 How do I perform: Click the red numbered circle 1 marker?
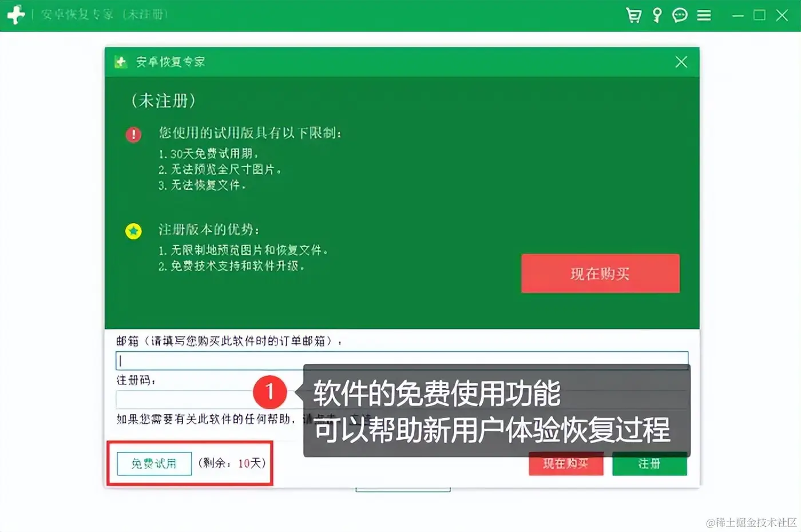(x=269, y=392)
